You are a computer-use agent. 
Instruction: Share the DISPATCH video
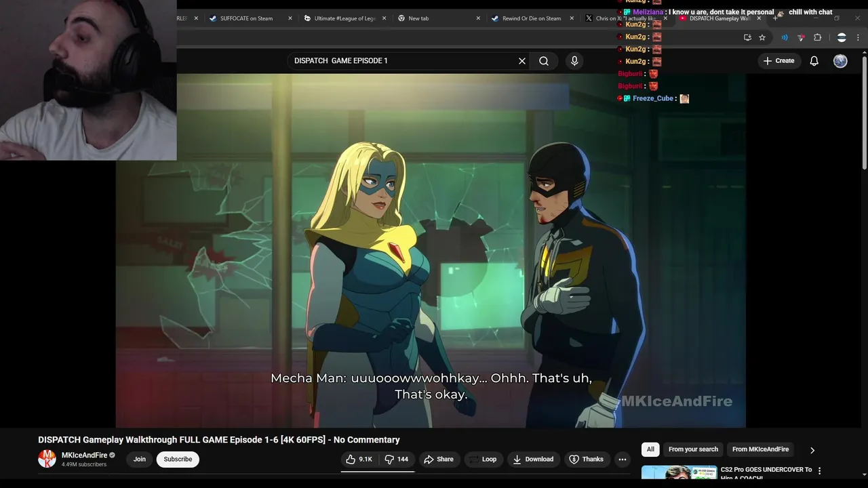pos(439,460)
